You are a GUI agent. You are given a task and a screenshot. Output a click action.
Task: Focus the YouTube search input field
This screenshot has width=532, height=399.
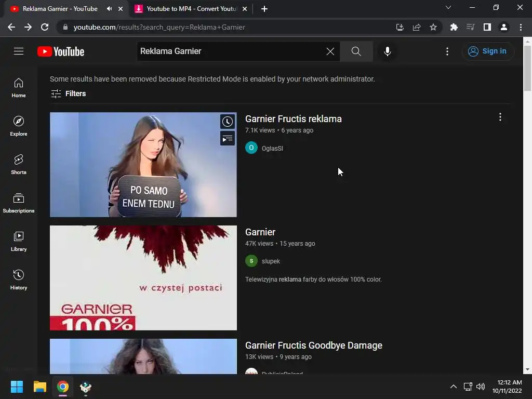[231, 51]
